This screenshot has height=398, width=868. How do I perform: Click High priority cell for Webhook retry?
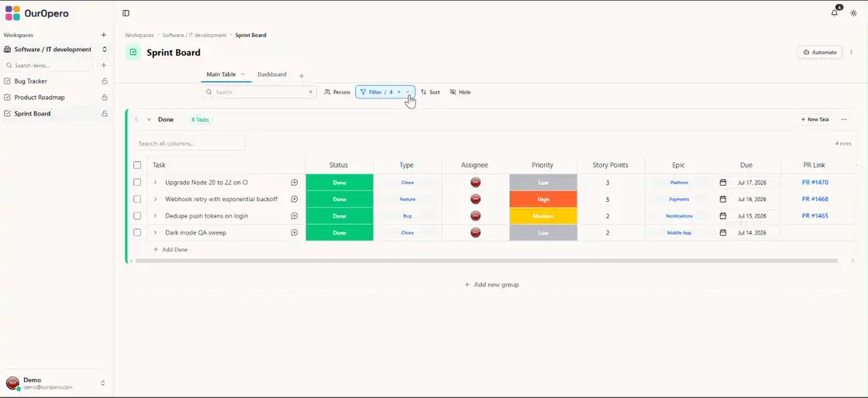point(543,199)
